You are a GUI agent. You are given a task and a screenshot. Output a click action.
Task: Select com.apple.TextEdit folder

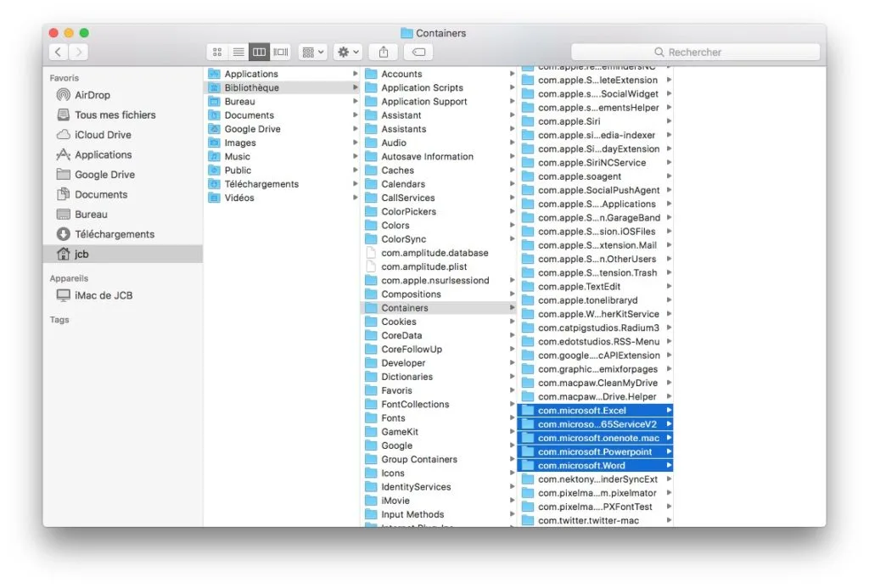[x=596, y=287]
